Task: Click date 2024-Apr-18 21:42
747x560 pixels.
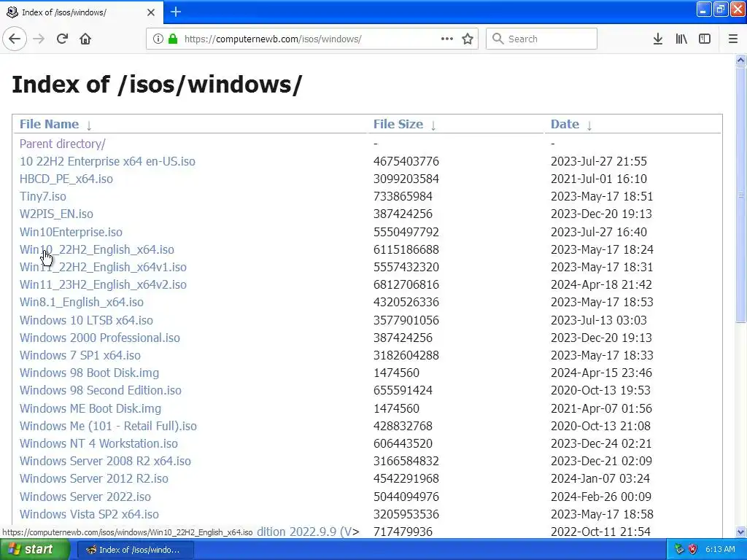Action: click(601, 285)
